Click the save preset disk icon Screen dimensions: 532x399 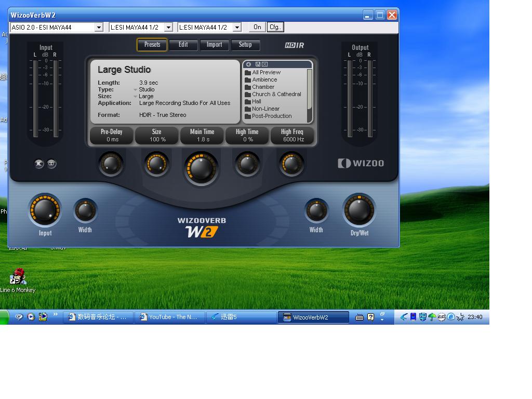tap(258, 64)
